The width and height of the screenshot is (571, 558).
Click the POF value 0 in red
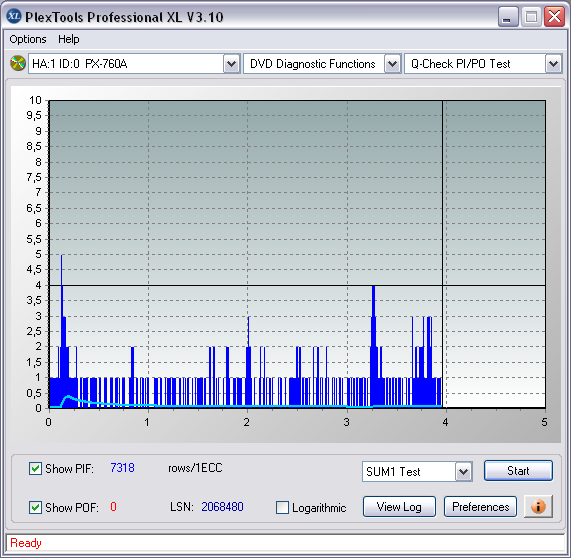point(113,507)
